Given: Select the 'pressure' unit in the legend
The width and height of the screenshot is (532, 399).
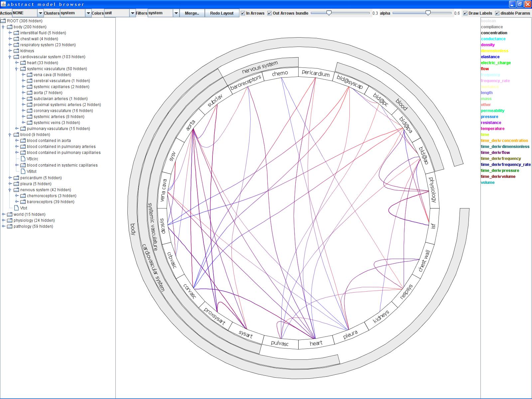Looking at the screenshot, I should click(489, 117).
